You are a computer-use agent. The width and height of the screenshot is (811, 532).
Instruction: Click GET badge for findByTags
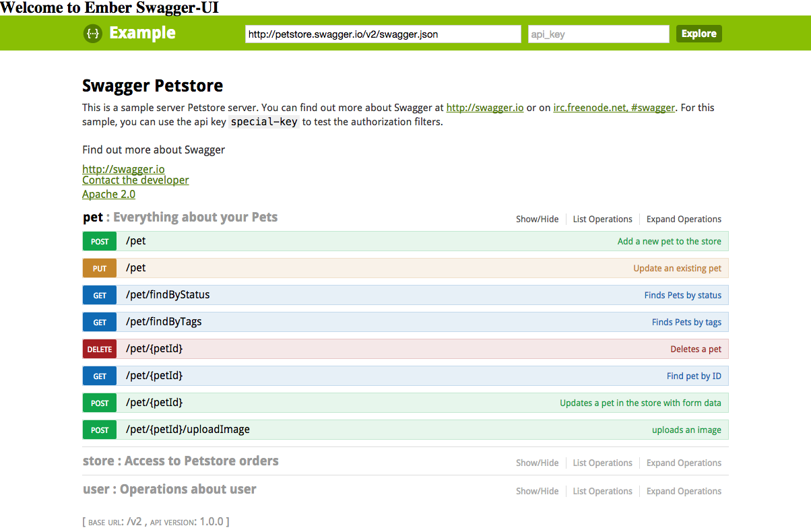100,322
